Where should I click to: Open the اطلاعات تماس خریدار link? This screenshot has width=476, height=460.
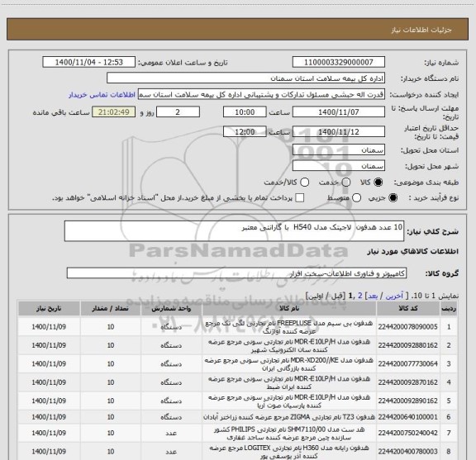pos(102,95)
